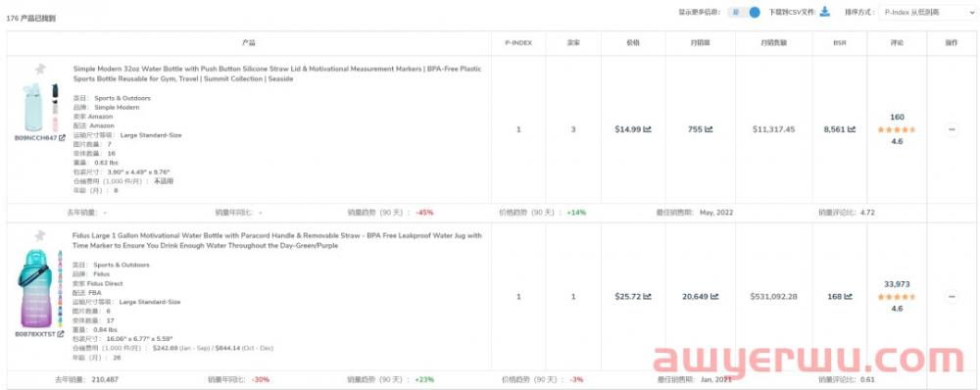Show price chart for $25.72

click(x=648, y=296)
